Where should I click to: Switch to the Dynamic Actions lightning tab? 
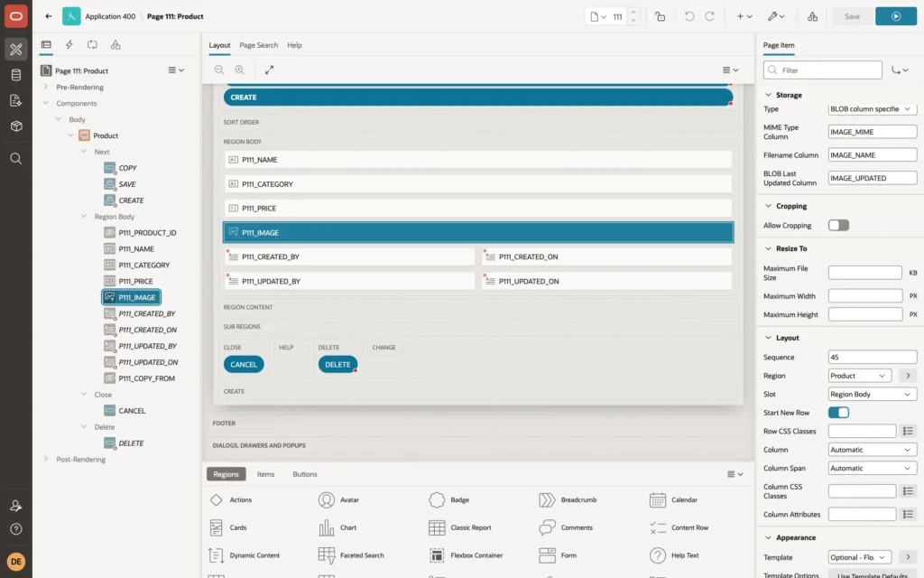(69, 45)
